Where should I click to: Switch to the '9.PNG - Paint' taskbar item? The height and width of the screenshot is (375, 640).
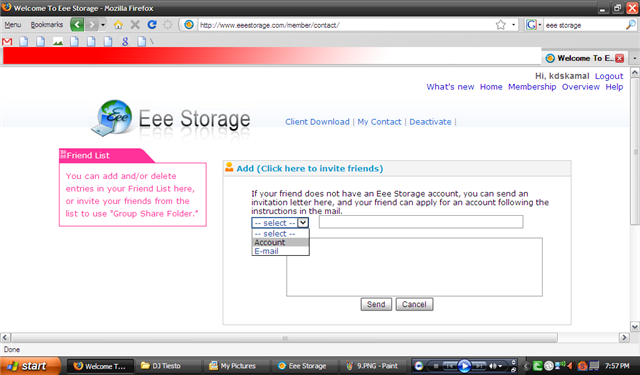coord(373,366)
